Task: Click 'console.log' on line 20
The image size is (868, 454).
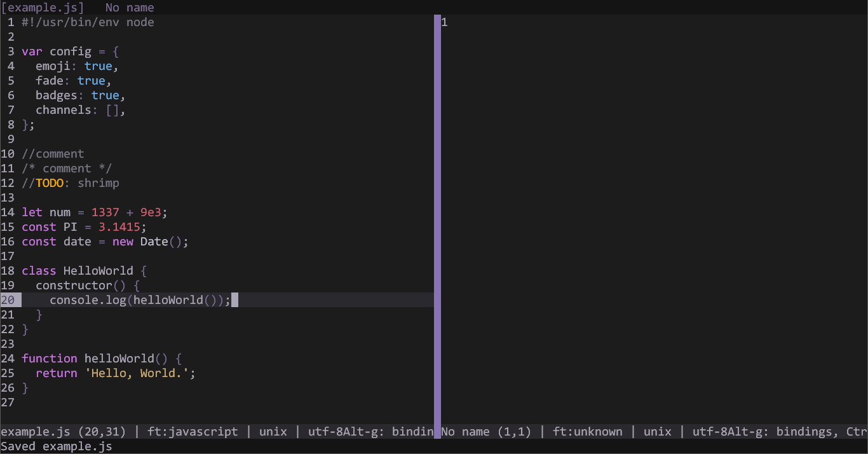Action: tap(88, 300)
